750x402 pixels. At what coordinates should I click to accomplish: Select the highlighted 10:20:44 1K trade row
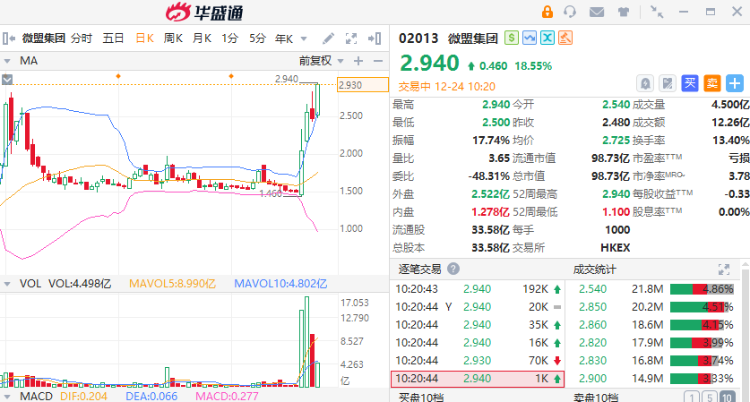coord(478,379)
